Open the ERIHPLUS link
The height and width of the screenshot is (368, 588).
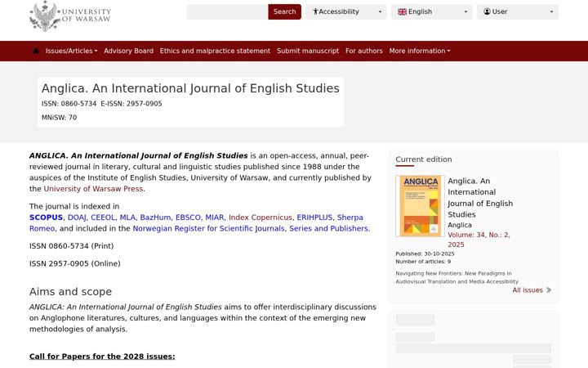point(314,218)
